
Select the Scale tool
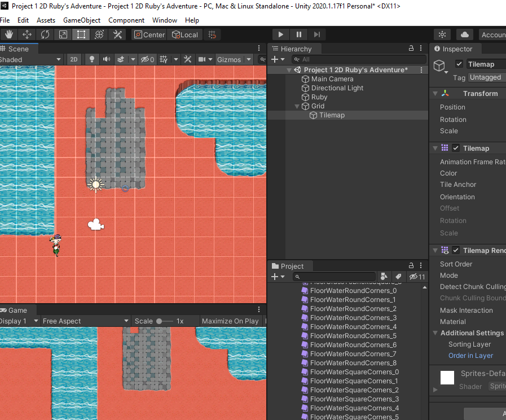click(63, 34)
